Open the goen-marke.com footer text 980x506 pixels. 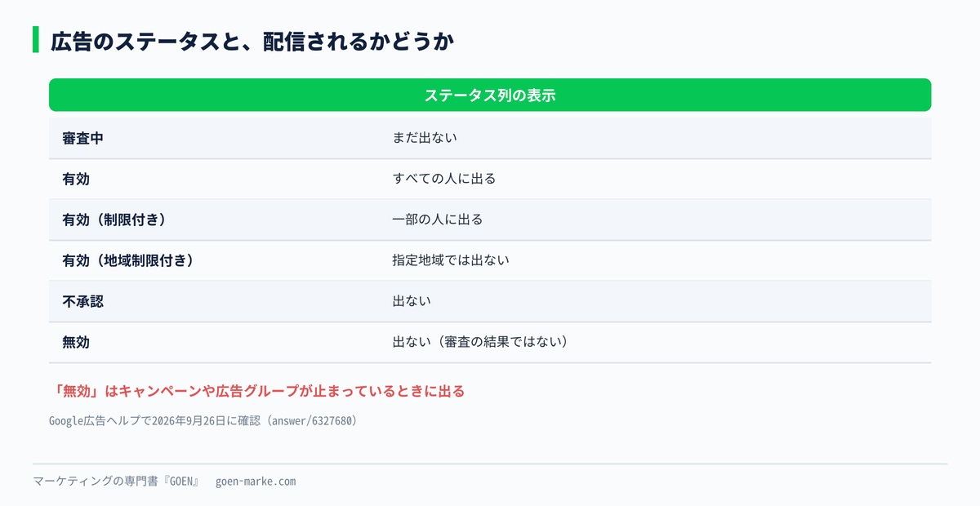pos(256,482)
